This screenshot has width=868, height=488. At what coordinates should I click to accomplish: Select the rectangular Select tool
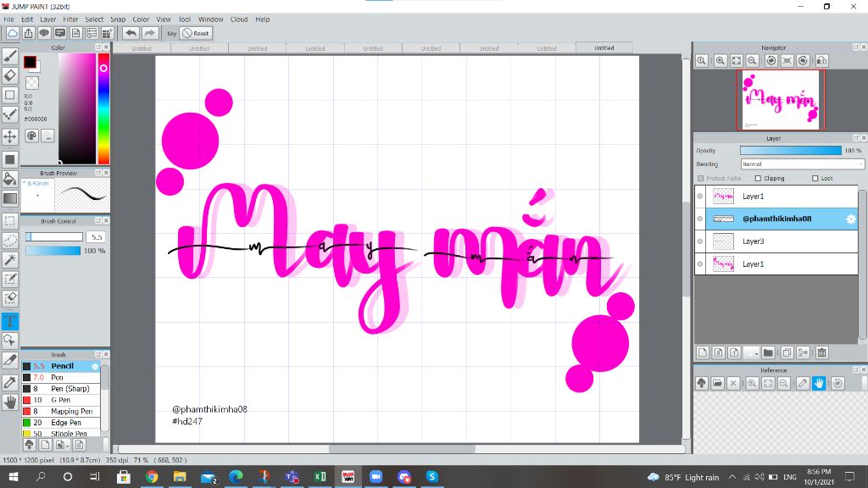pyautogui.click(x=10, y=221)
